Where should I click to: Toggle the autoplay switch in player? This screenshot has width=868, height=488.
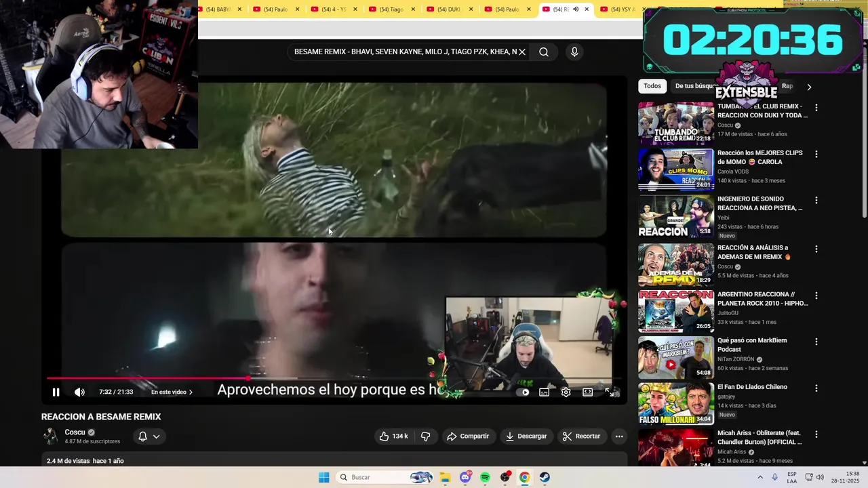pyautogui.click(x=524, y=392)
